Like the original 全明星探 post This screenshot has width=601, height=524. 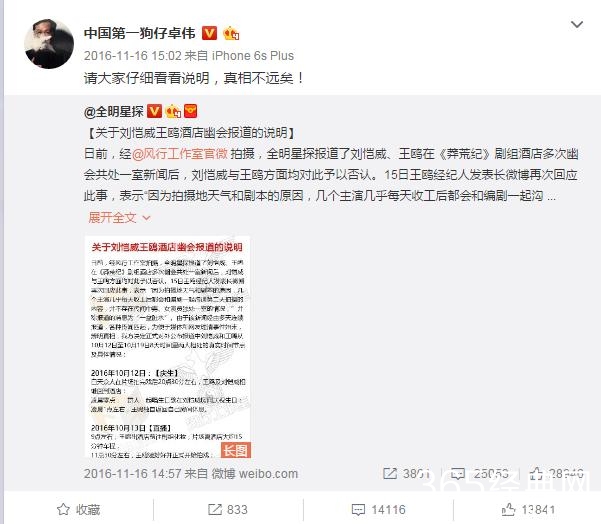(x=556, y=474)
